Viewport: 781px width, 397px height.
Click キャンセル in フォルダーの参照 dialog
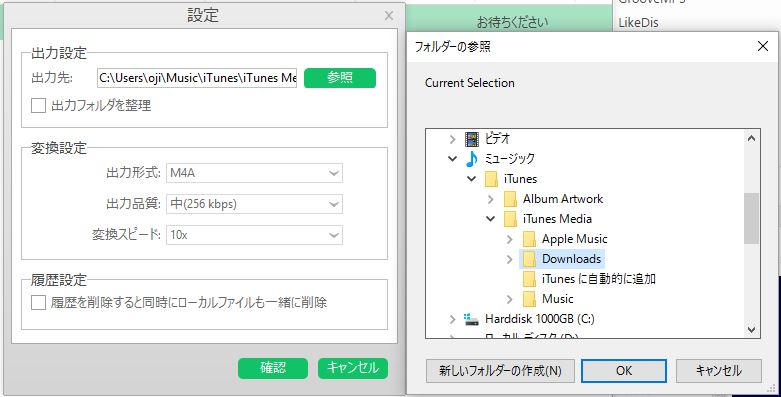click(718, 371)
